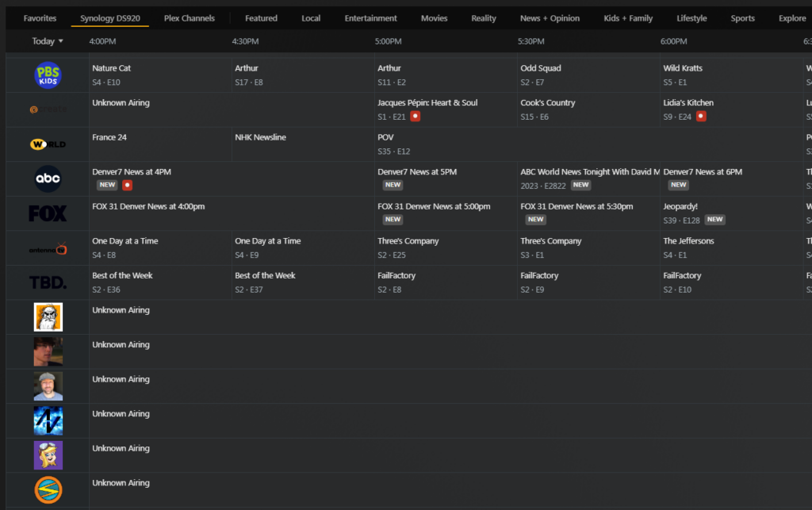
Task: Switch to the Featured category
Action: click(x=261, y=18)
